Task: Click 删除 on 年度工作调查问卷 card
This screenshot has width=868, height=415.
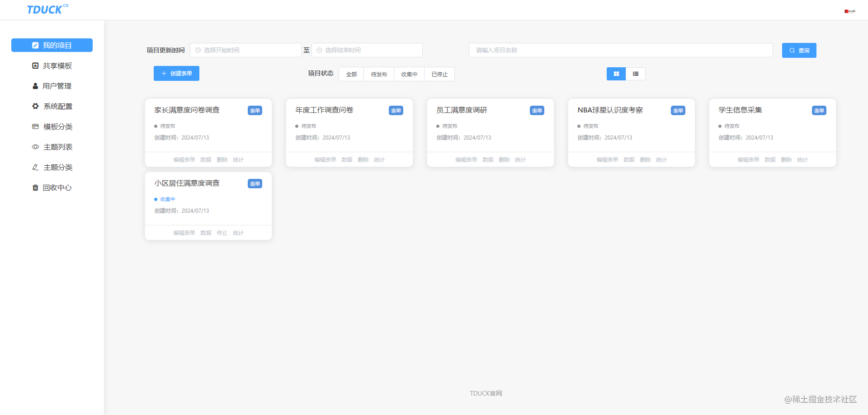Action: point(363,159)
